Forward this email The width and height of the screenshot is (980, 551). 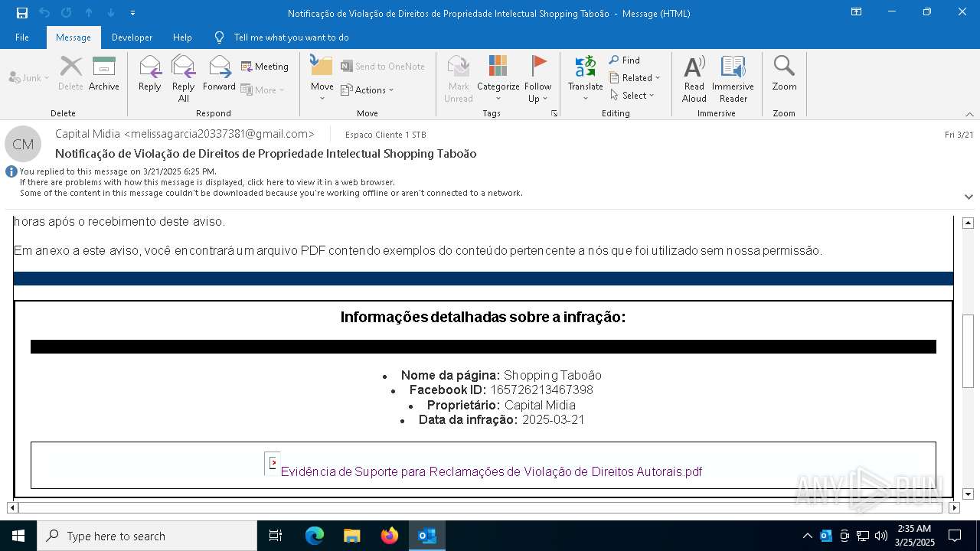(x=220, y=74)
